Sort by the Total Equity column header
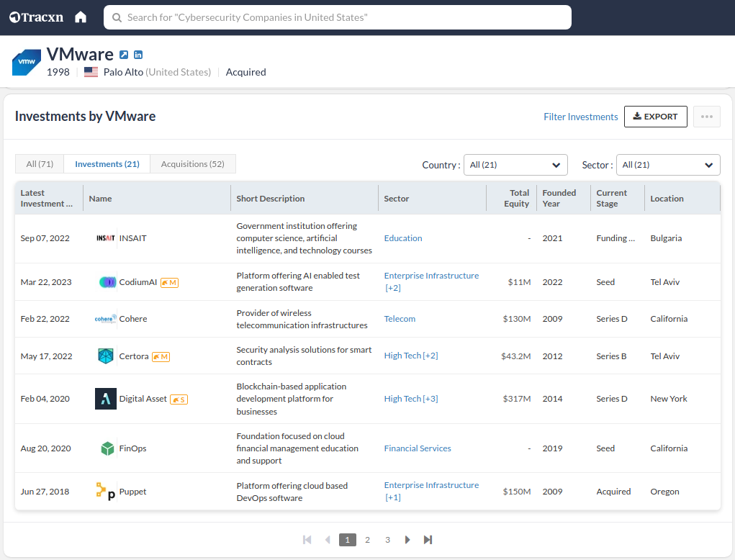 click(518, 198)
